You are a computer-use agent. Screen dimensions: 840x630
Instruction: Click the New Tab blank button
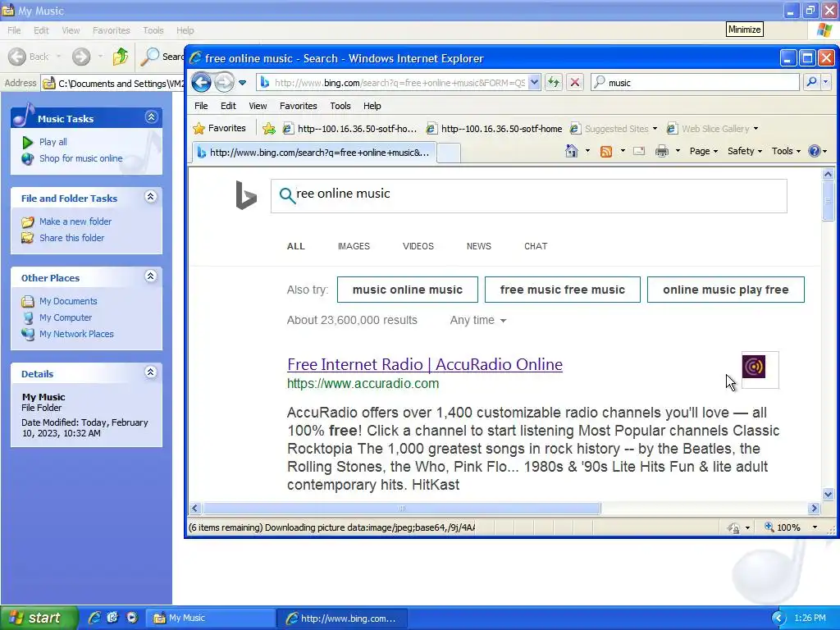click(449, 153)
